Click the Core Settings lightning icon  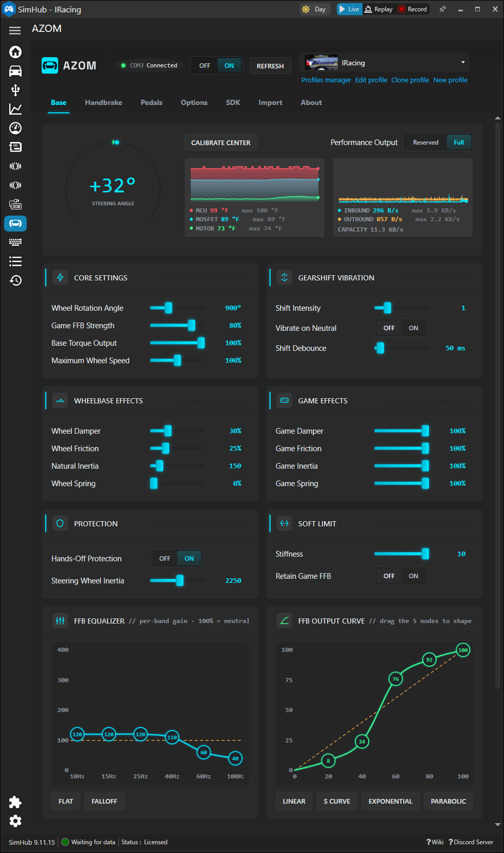pos(60,277)
